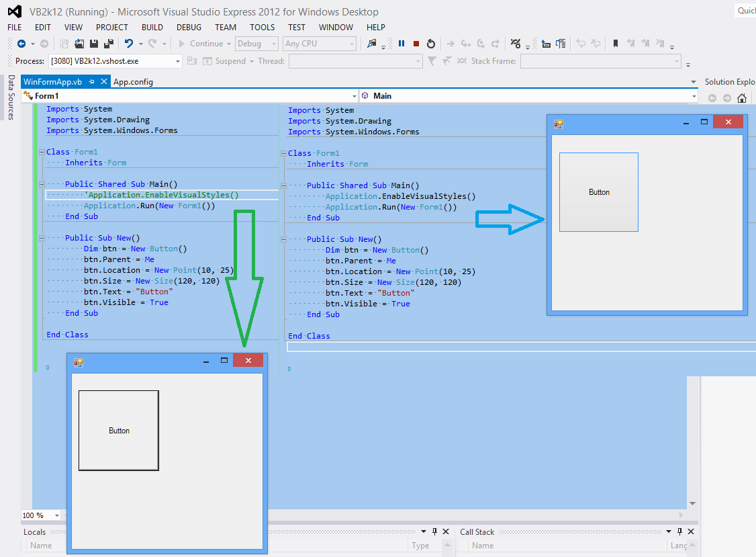
Task: Switch to the App.config tab
Action: pos(133,82)
